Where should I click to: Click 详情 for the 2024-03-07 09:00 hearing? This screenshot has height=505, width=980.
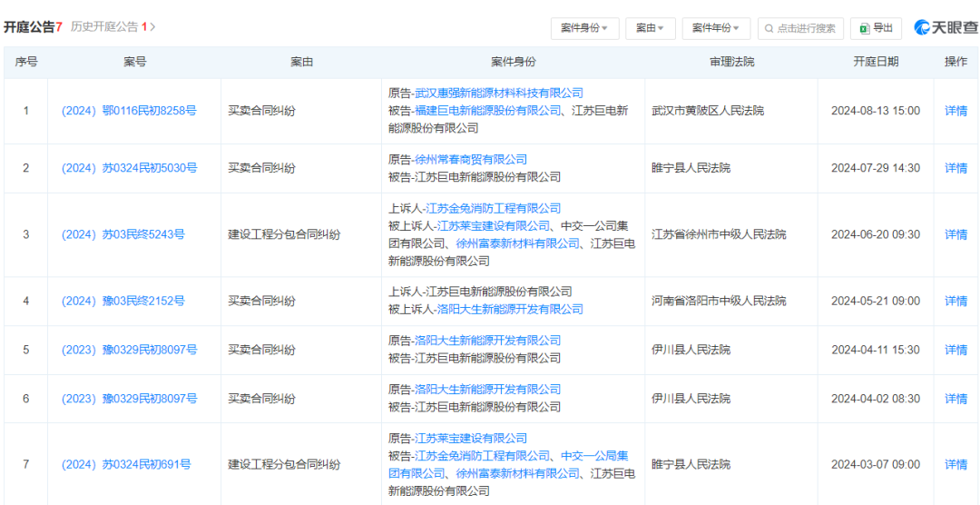(955, 464)
